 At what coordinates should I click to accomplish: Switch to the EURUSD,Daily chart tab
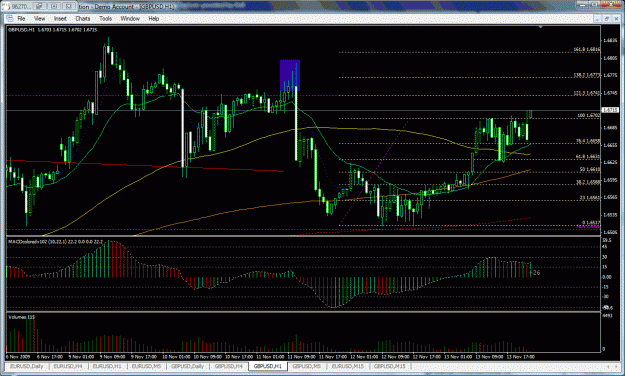coord(26,366)
